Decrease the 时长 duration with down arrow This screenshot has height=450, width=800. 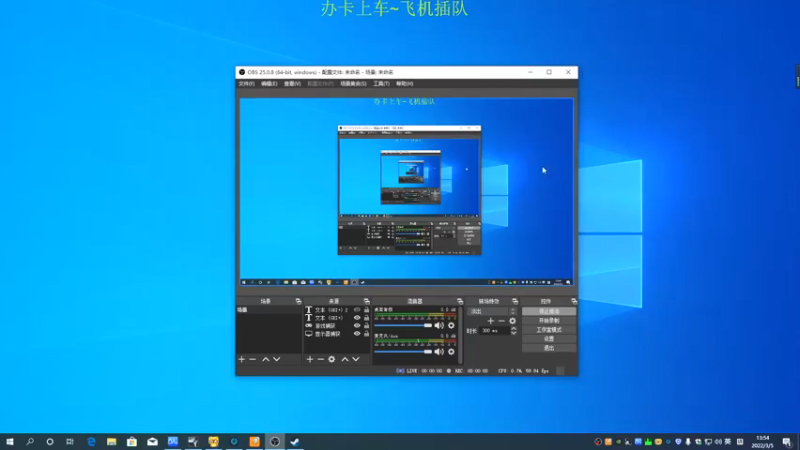[513, 333]
